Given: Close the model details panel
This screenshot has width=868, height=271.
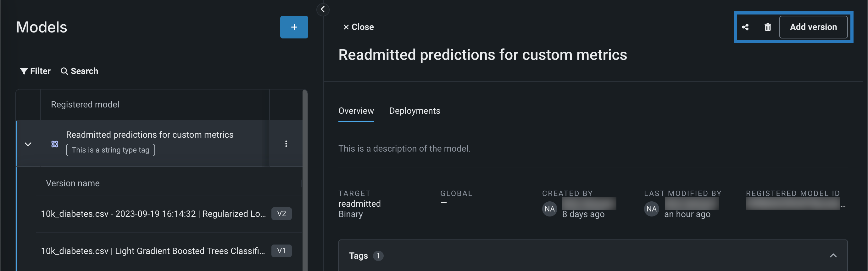Looking at the screenshot, I should (358, 27).
